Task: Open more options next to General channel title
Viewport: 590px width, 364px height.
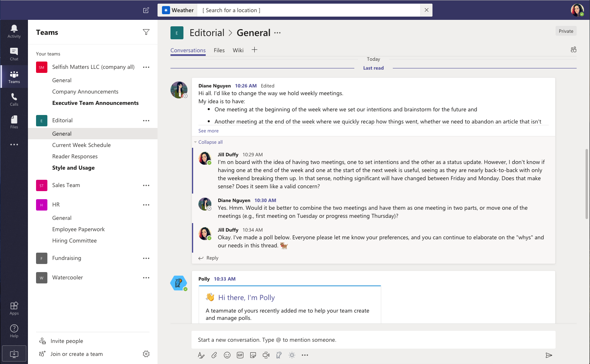Action: (x=277, y=33)
